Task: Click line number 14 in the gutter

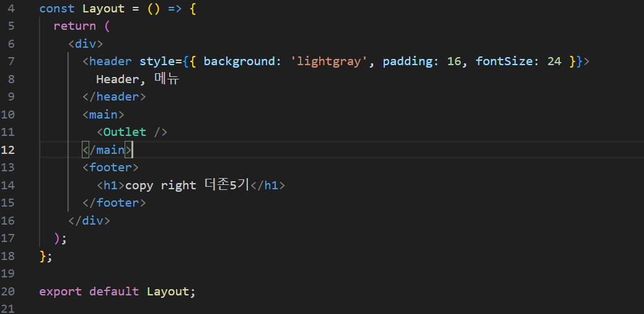Action: click(x=8, y=185)
